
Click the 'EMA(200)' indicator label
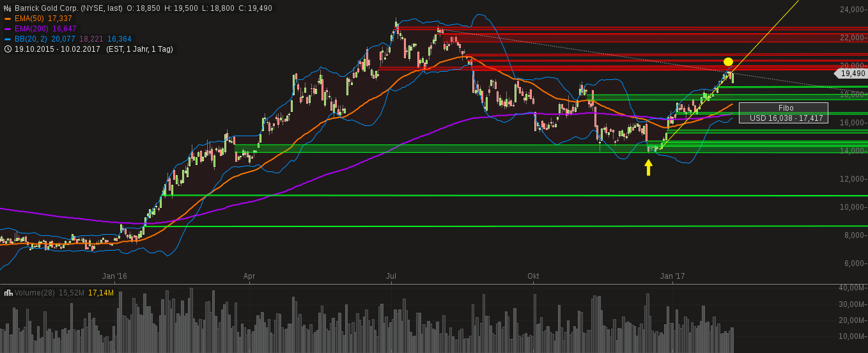[31, 29]
